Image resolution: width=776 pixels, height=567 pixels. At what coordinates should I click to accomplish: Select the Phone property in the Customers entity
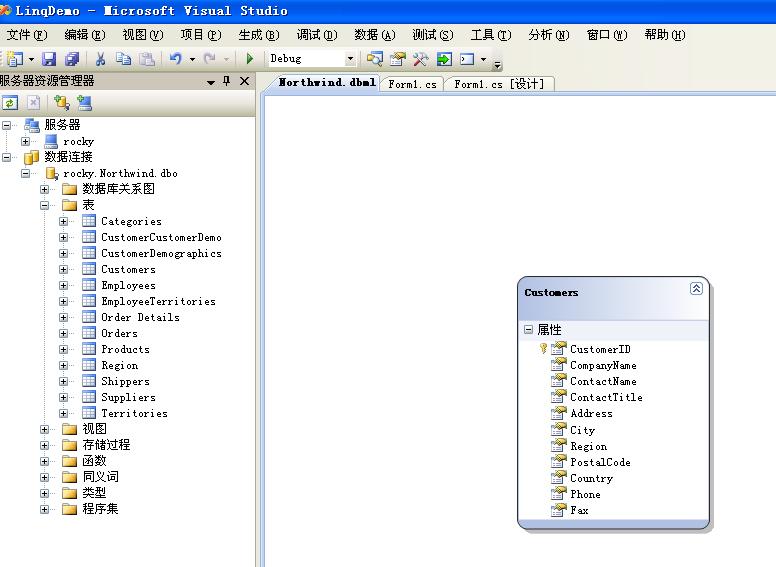point(585,494)
